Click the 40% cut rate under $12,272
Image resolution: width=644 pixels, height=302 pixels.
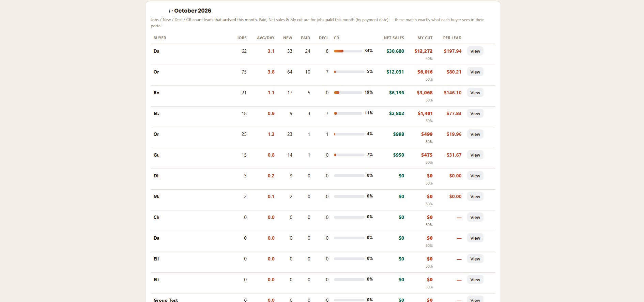pos(429,59)
